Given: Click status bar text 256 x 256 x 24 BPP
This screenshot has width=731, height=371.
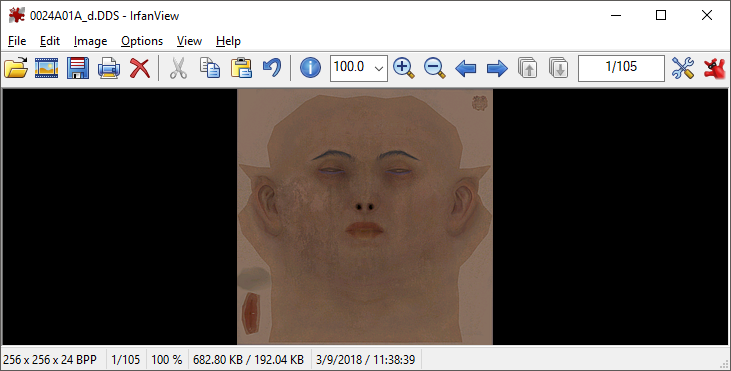Looking at the screenshot, I should 50,360.
